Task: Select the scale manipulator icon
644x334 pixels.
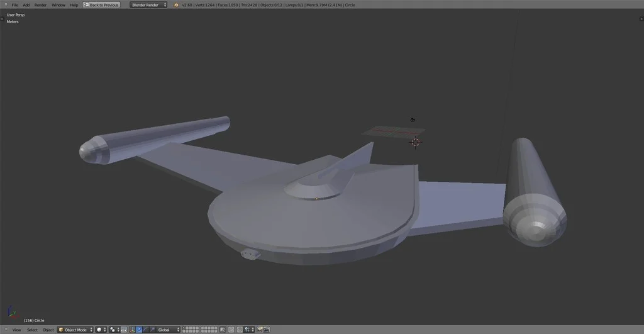Action: (x=152, y=330)
